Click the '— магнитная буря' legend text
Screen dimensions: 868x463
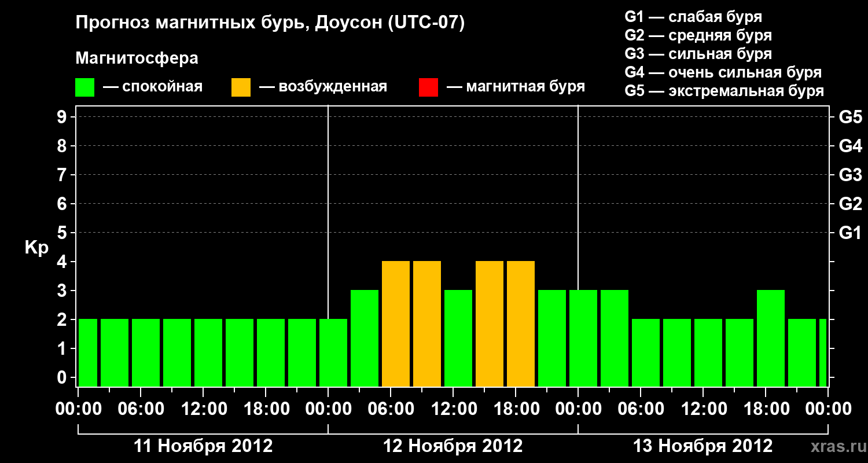coord(516,87)
